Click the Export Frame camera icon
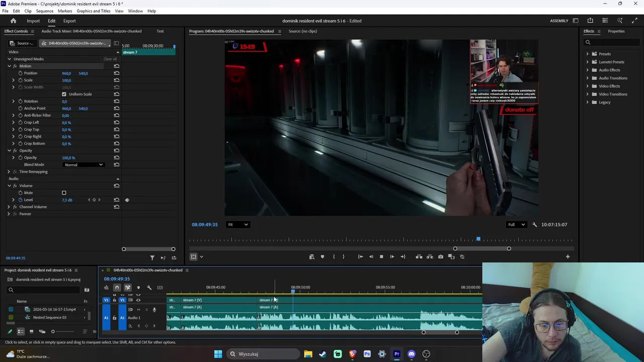Image resolution: width=644 pixels, height=362 pixels. 441,257
